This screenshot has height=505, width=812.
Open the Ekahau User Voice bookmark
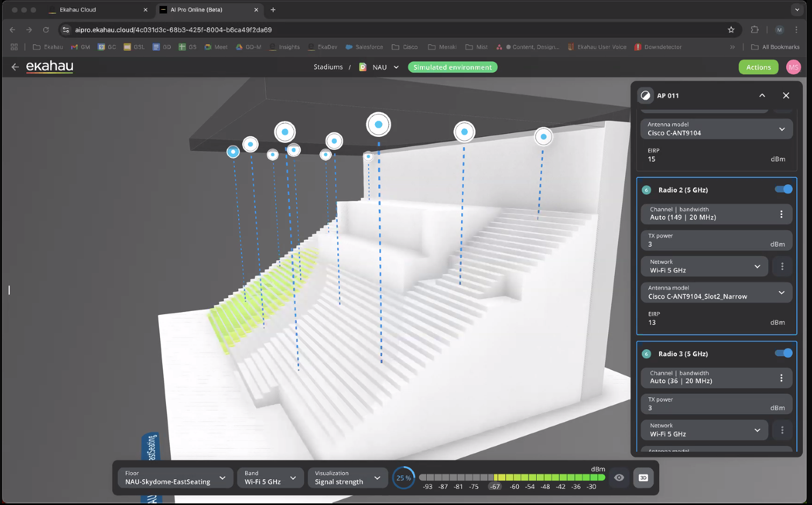tap(597, 47)
